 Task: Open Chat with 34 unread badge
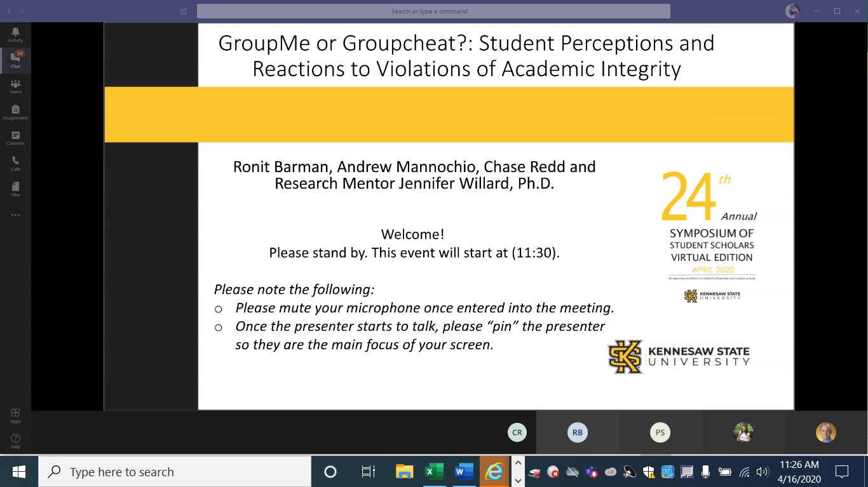tap(15, 60)
